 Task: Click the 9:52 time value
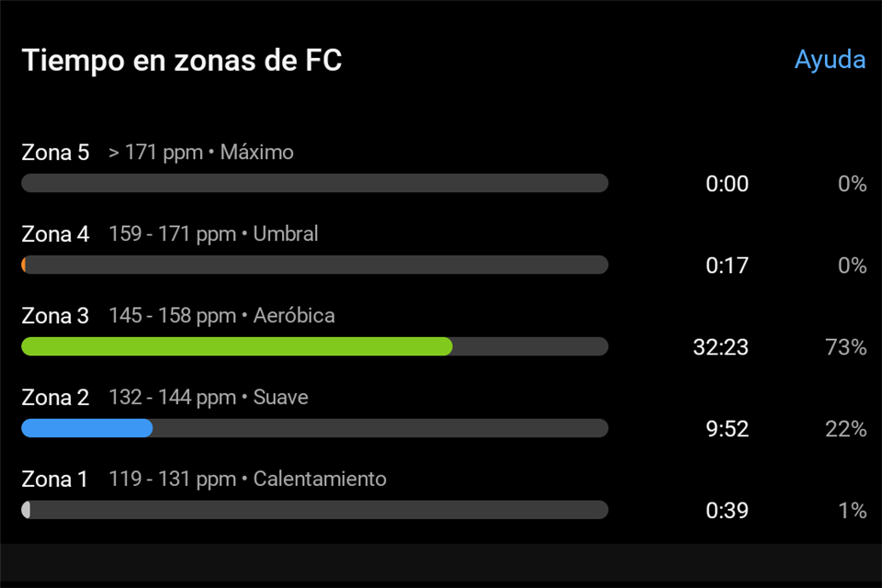(728, 429)
